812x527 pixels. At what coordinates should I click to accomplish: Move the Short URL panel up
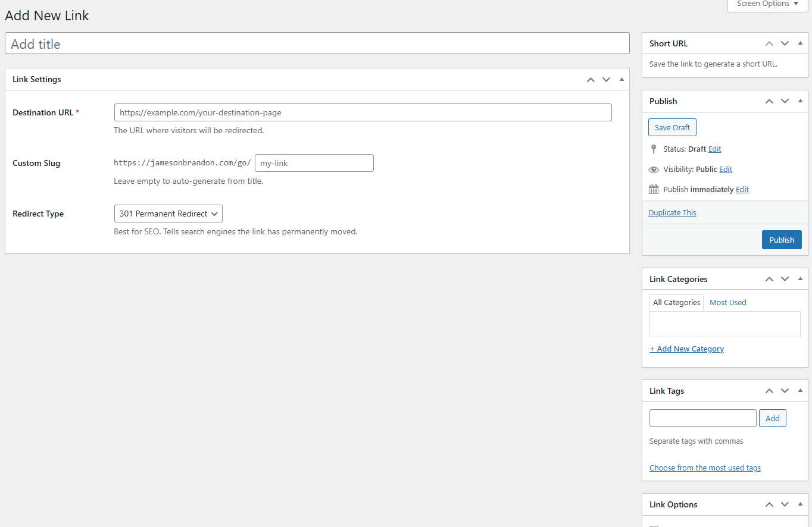click(769, 43)
